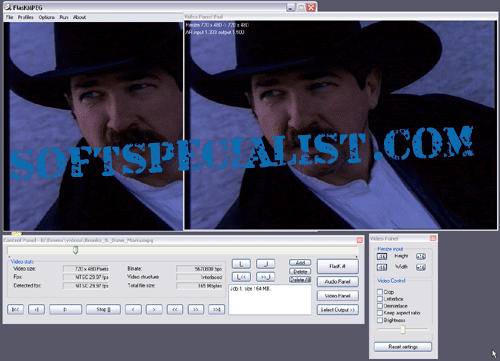Click the source video preview in the main window
Image resolution: width=500 pixels, height=361 pixels.
[x=93, y=126]
